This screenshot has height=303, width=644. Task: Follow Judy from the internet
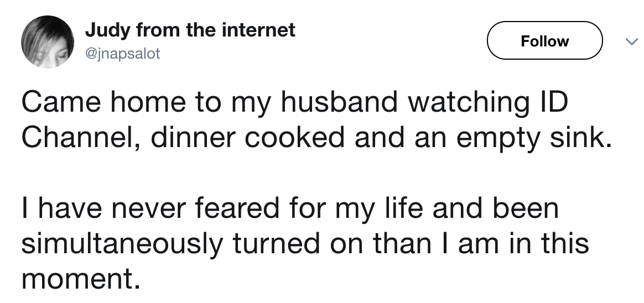pyautogui.click(x=544, y=41)
